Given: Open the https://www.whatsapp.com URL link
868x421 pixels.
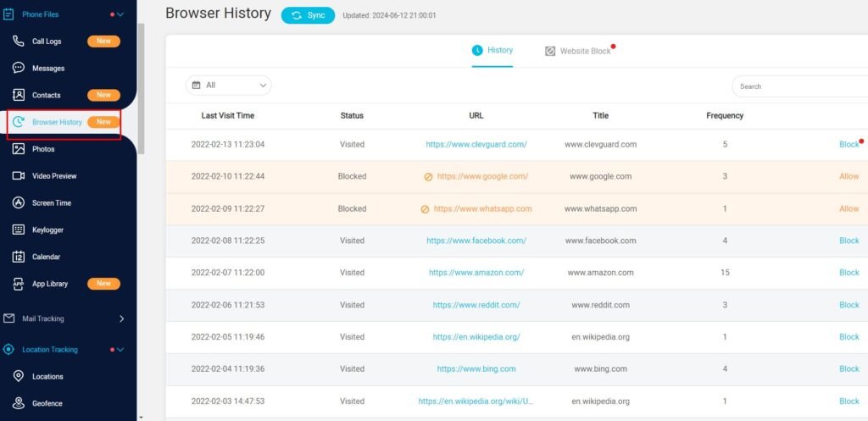Looking at the screenshot, I should pos(482,208).
